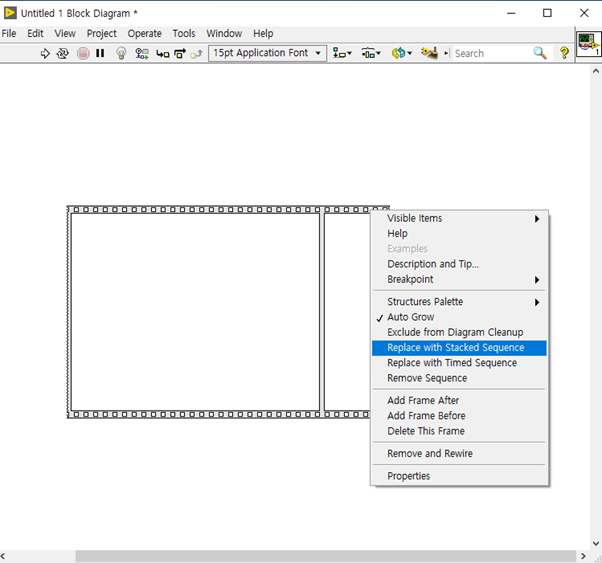602x563 pixels.
Task: Click the Pause button icon
Action: tap(100, 53)
